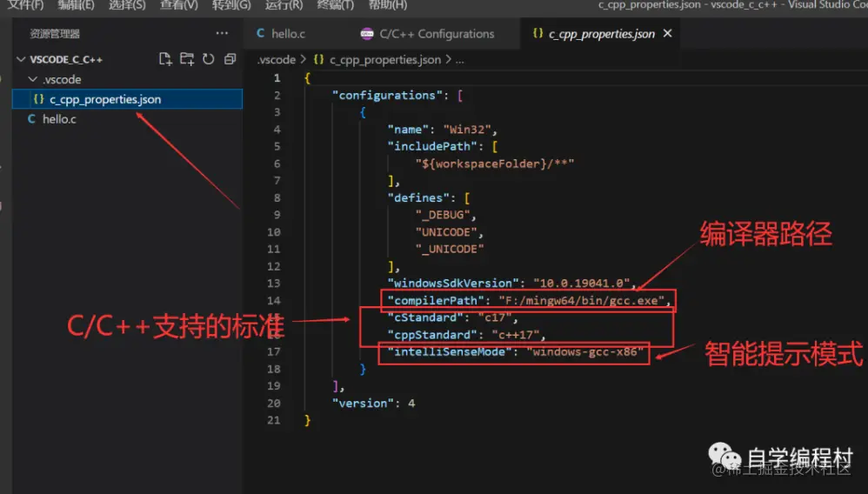Refresh the explorer file tree

tap(208, 59)
